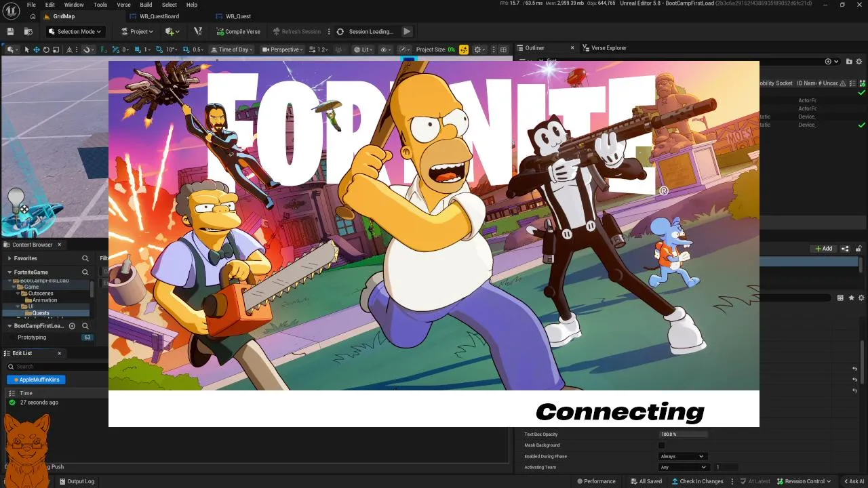
Task: Open the Project dropdown menu
Action: pyautogui.click(x=138, y=31)
